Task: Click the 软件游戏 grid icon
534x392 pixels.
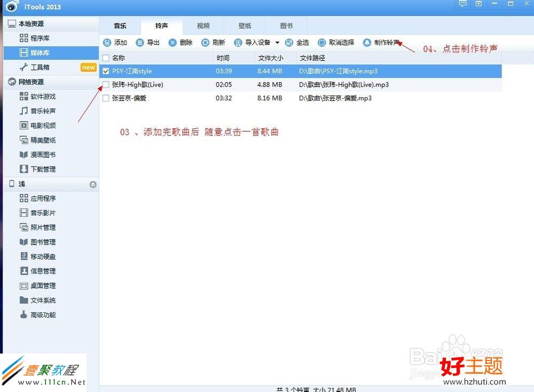Action: pos(24,96)
